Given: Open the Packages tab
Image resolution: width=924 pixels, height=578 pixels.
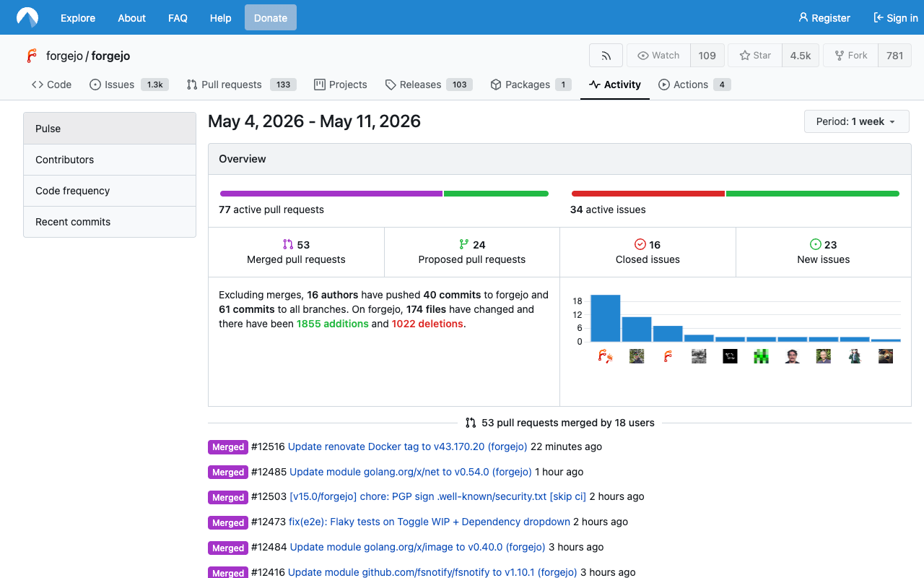Looking at the screenshot, I should point(531,85).
